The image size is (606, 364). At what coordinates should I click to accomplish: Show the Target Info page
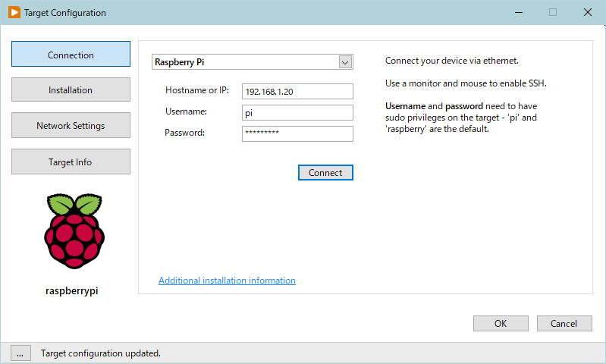71,162
